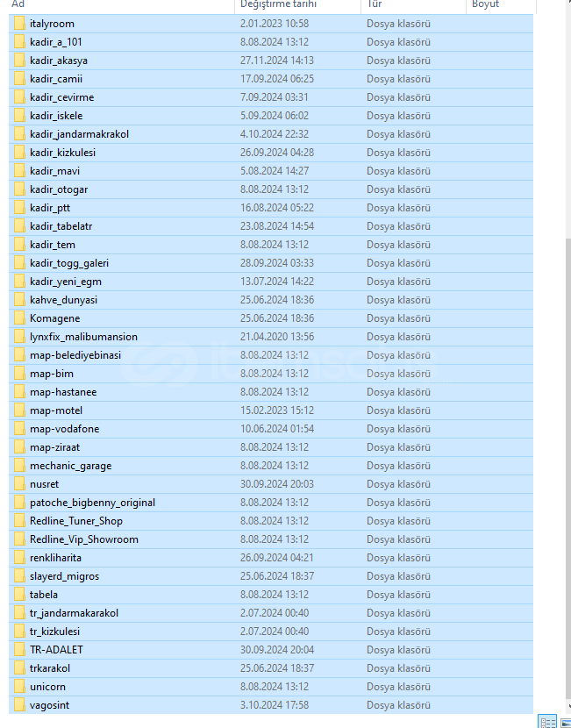Click the TR-ADALET folder name
This screenshot has height=728, width=571.
tap(56, 650)
